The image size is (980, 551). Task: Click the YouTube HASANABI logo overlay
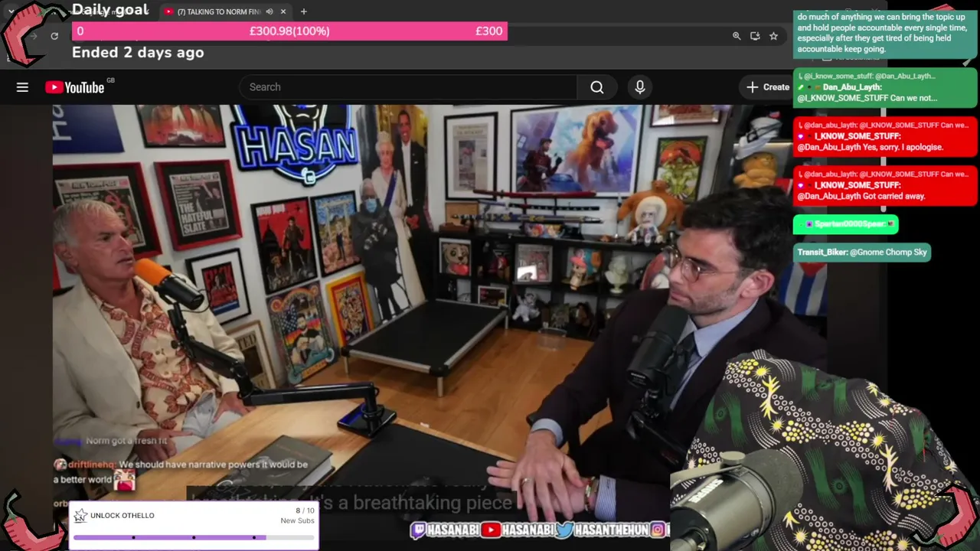491,530
